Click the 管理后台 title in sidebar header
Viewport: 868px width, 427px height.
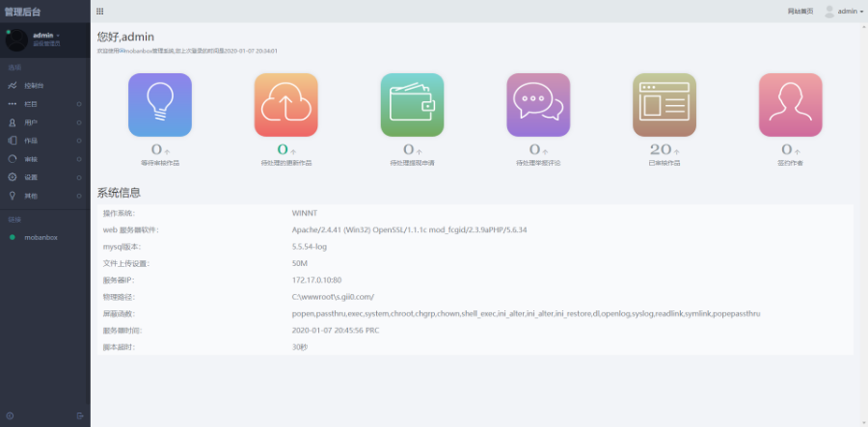pyautogui.click(x=22, y=12)
